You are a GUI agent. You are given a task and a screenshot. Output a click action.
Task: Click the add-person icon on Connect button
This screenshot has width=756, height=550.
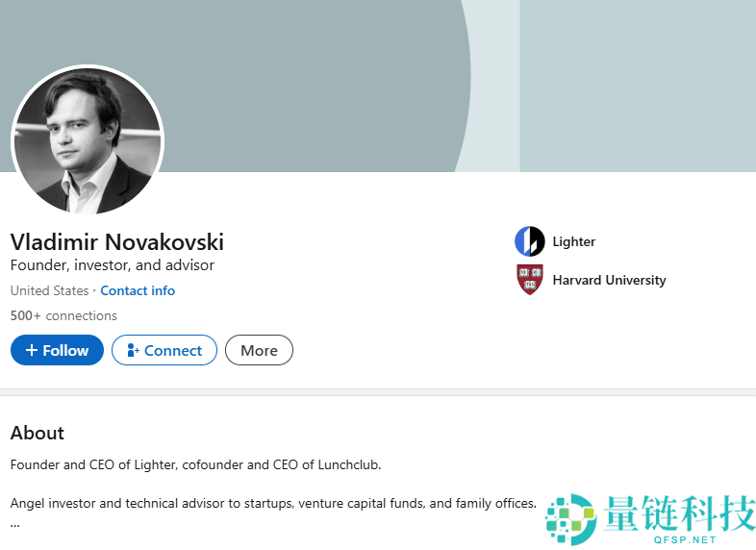(x=134, y=351)
